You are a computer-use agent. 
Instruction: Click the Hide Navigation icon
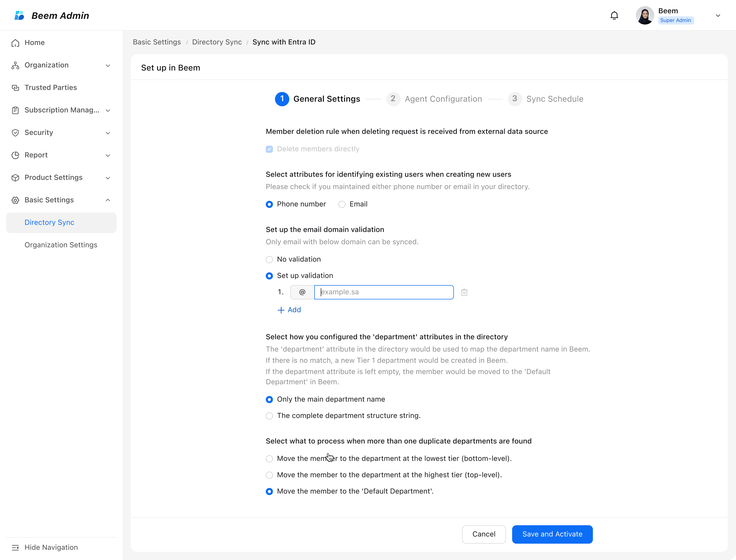[15, 548]
